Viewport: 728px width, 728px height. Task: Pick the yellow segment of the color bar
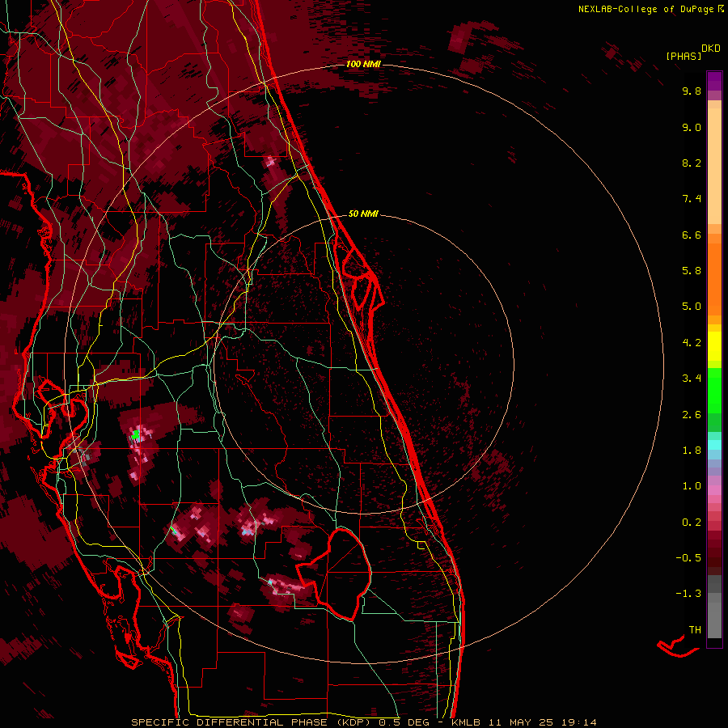[x=714, y=346]
